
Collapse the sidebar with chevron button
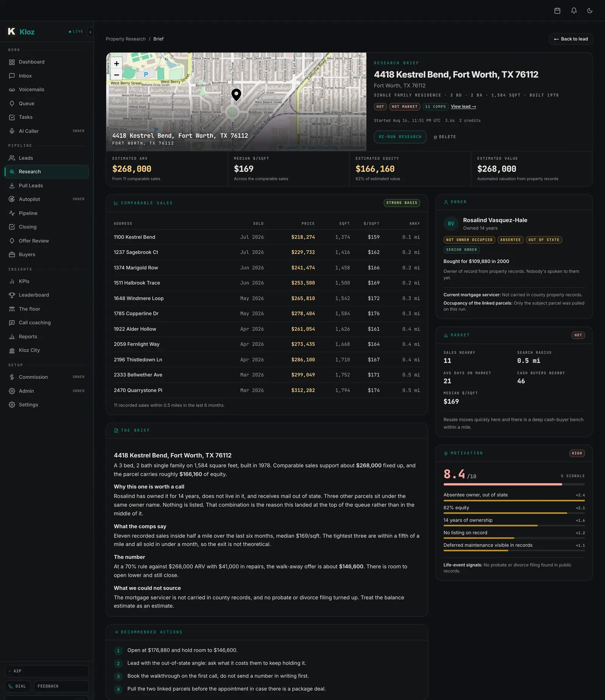pyautogui.click(x=90, y=32)
